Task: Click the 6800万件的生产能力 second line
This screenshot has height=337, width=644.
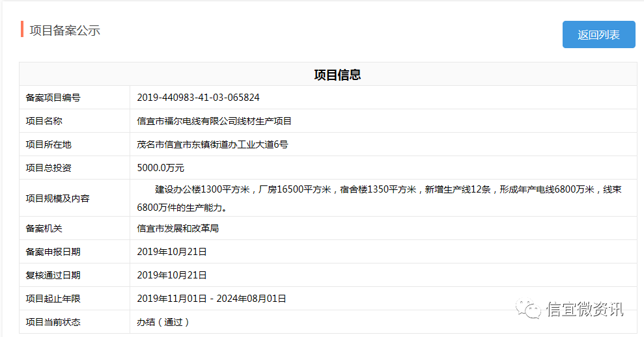Action: click(x=182, y=208)
